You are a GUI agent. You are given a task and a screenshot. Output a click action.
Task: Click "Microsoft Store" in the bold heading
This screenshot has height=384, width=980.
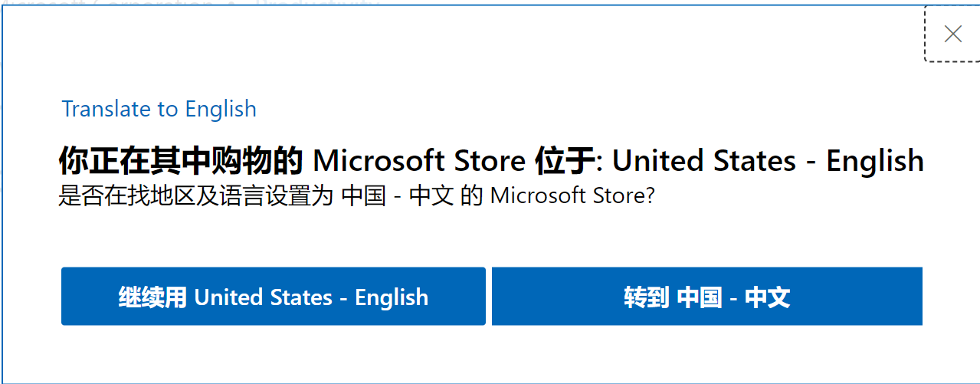419,161
